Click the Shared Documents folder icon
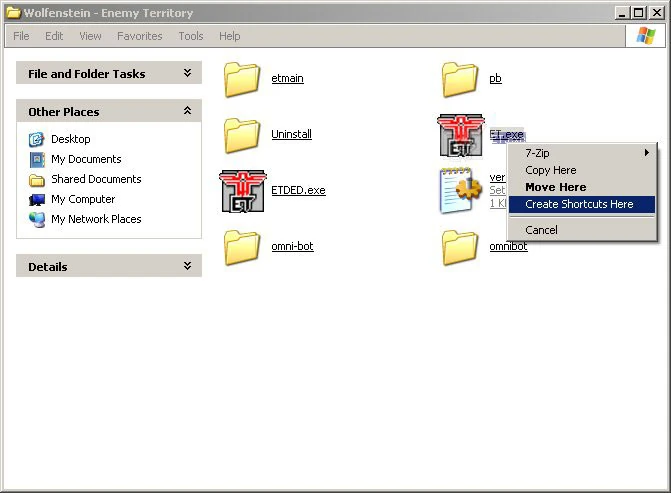This screenshot has height=493, width=671. click(x=37, y=180)
